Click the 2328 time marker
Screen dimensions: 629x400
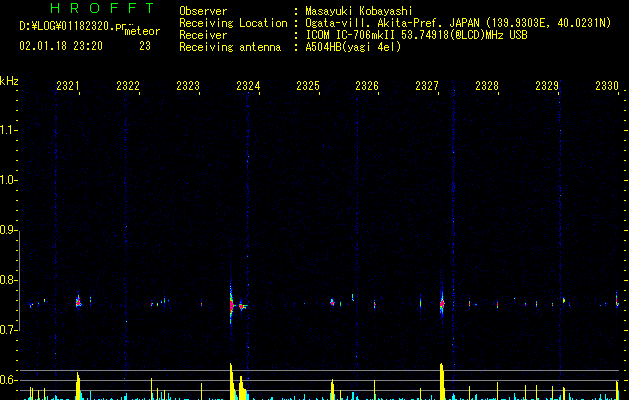pos(487,85)
